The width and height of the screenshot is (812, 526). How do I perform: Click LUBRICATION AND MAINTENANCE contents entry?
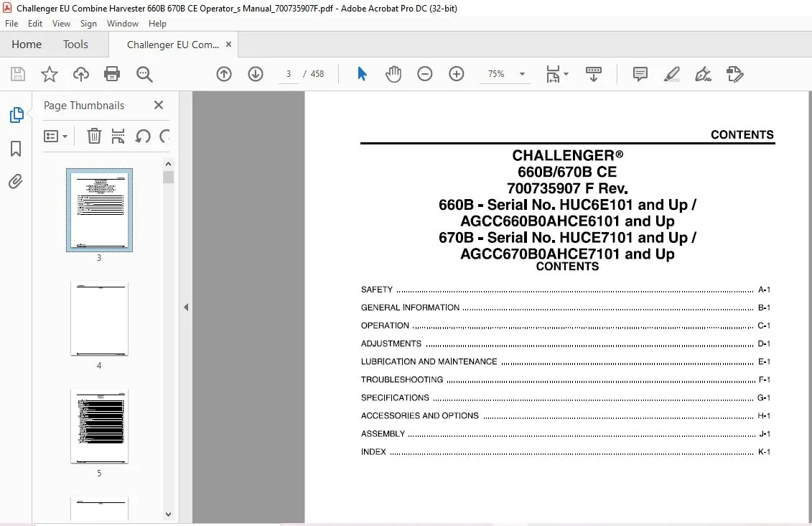click(x=566, y=361)
